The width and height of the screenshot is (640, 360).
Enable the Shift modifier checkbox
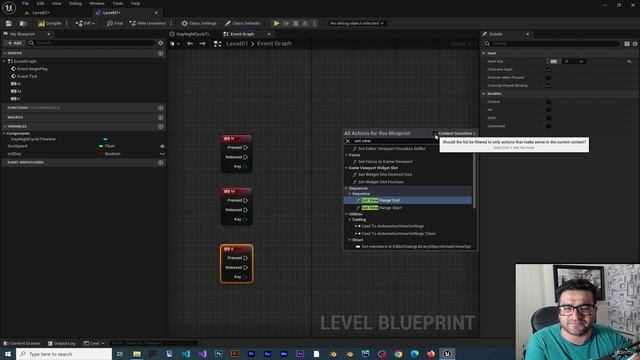point(548,118)
